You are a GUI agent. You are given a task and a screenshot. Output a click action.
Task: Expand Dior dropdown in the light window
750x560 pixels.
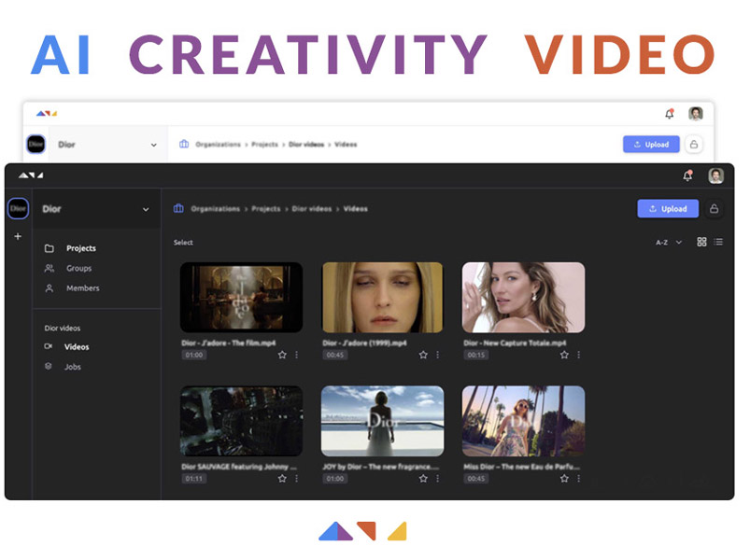click(153, 145)
